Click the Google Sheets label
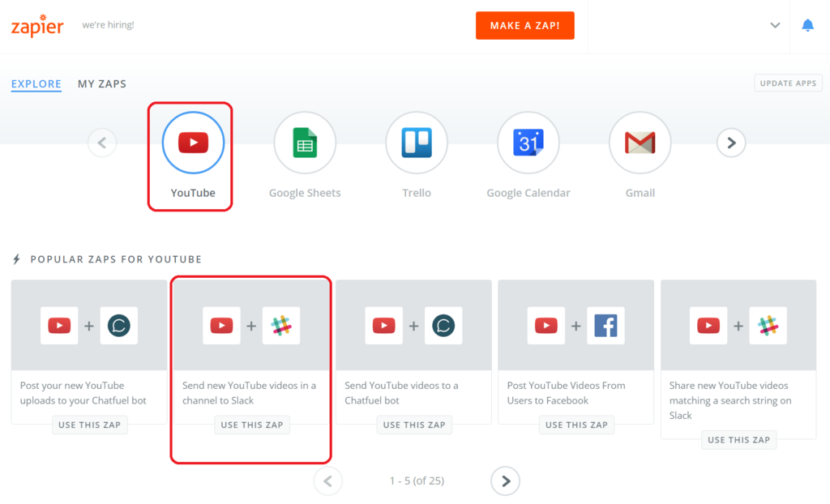830x504 pixels. coord(305,193)
